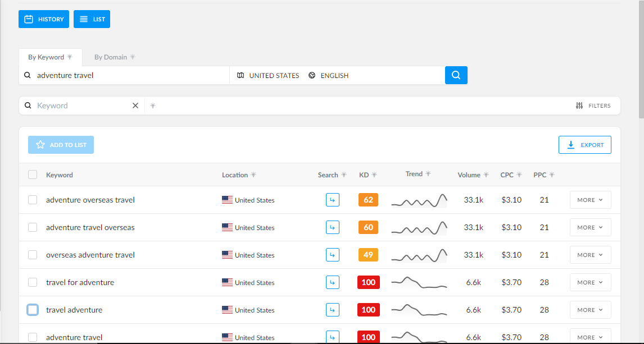Select the adventure travel overseas checkbox
644x344 pixels.
[33, 227]
